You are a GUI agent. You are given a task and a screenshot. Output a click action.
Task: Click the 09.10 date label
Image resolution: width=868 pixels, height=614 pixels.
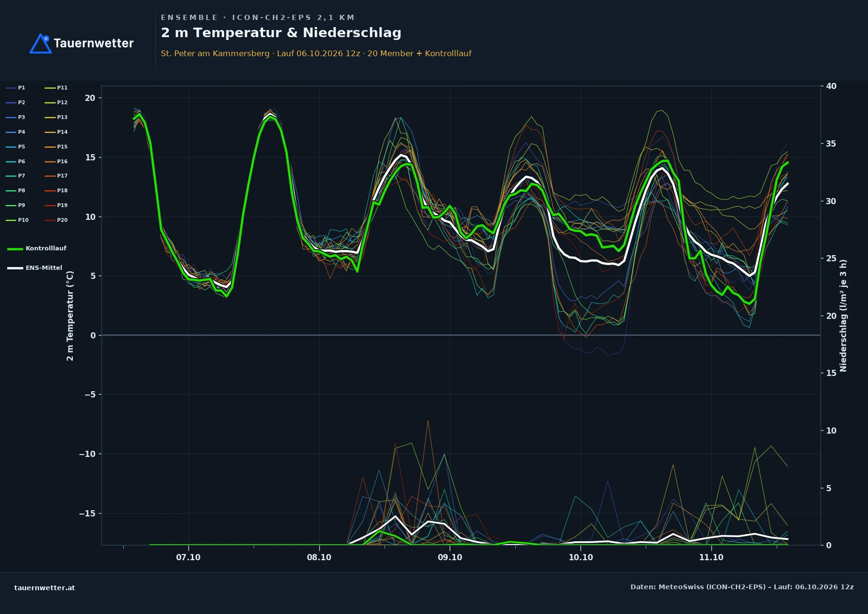(x=450, y=557)
